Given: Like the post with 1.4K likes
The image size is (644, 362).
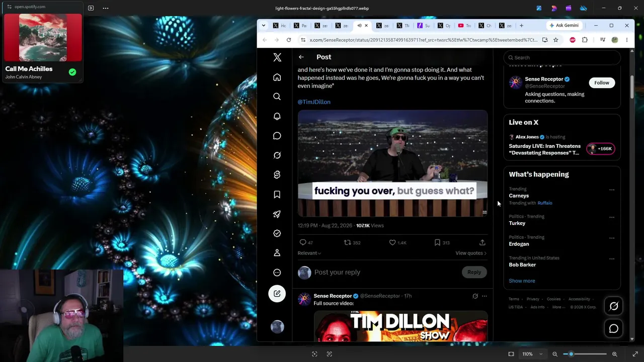Looking at the screenshot, I should coord(397,242).
